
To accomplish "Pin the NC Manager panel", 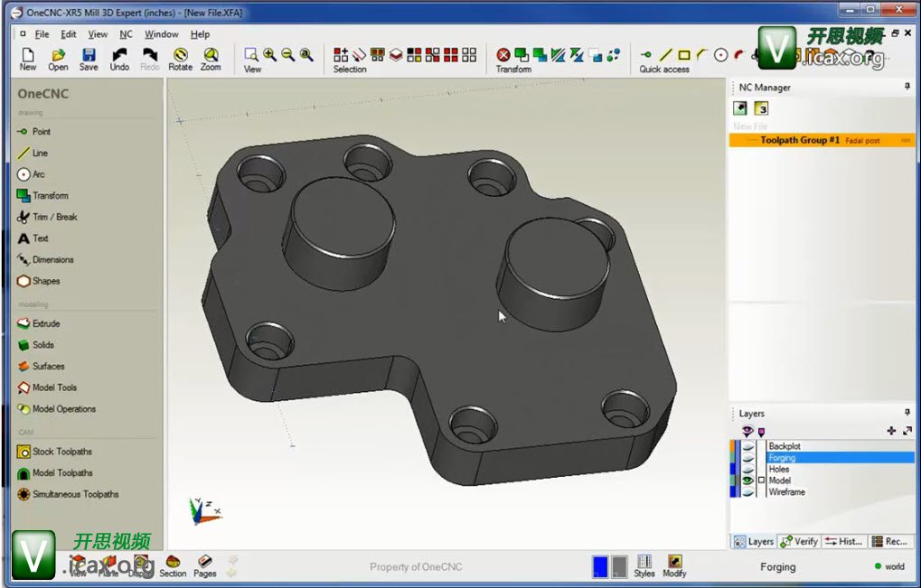I will coord(907,87).
